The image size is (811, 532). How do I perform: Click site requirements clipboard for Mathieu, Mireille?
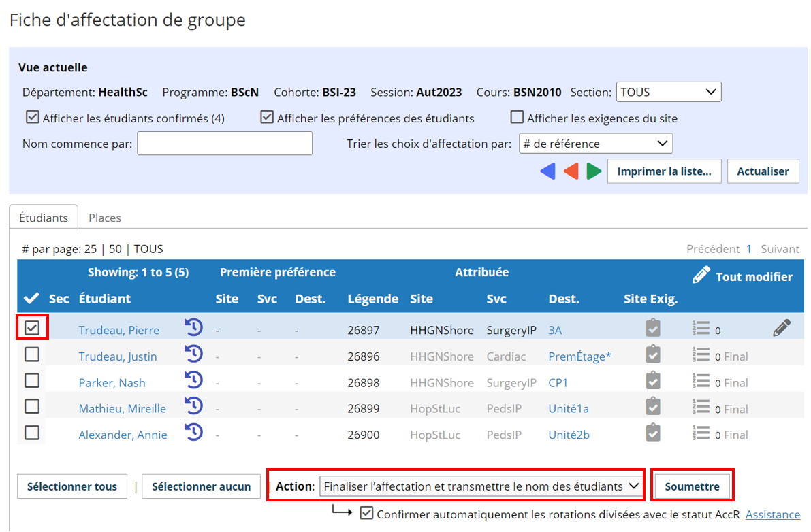[x=653, y=407]
